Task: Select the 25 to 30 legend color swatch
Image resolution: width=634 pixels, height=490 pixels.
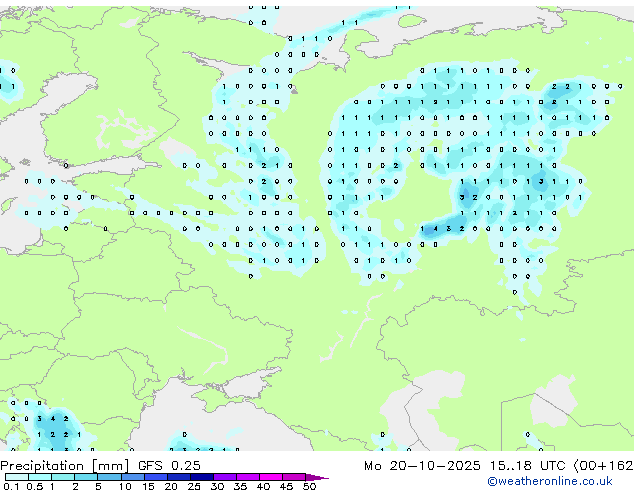Action: (x=202, y=477)
